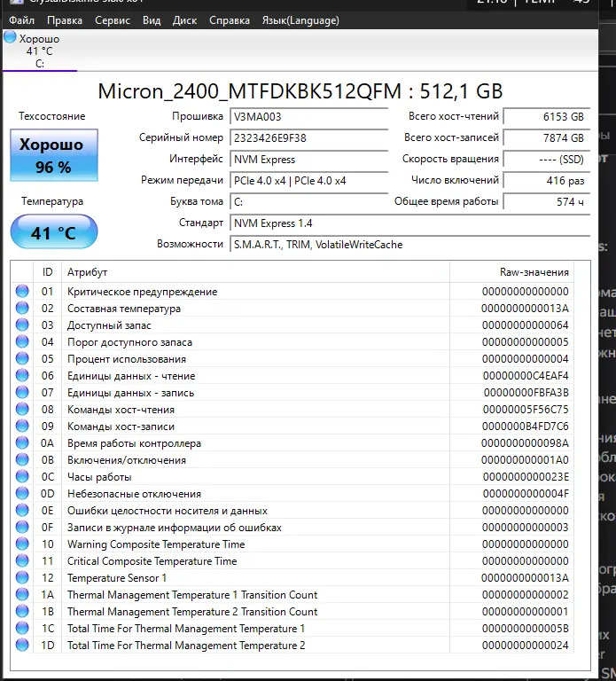Click status orb next to Процент использования
Image resolution: width=616 pixels, height=681 pixels.
pyautogui.click(x=22, y=359)
